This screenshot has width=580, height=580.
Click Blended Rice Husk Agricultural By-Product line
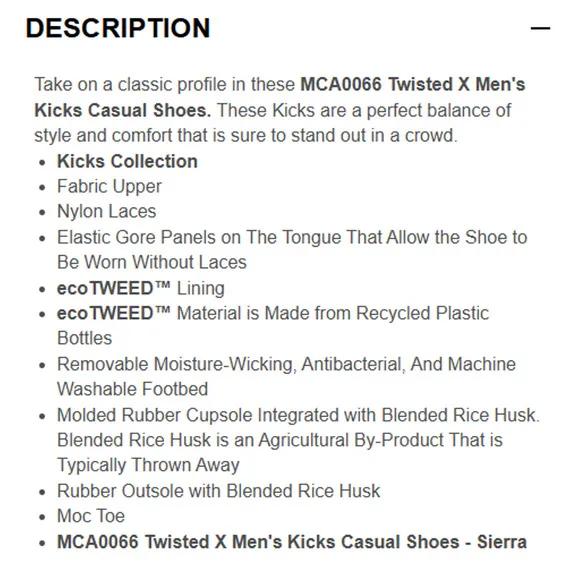tap(280, 440)
